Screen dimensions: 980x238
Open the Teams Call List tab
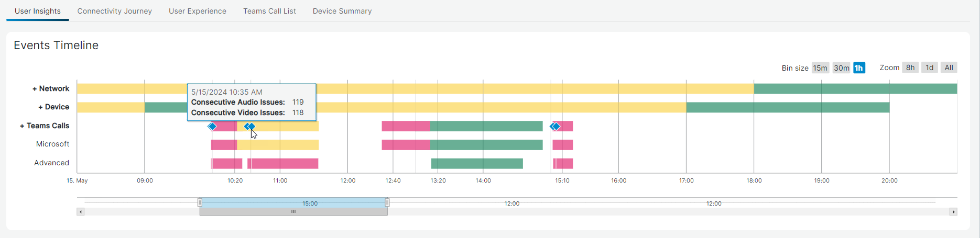pyautogui.click(x=269, y=11)
